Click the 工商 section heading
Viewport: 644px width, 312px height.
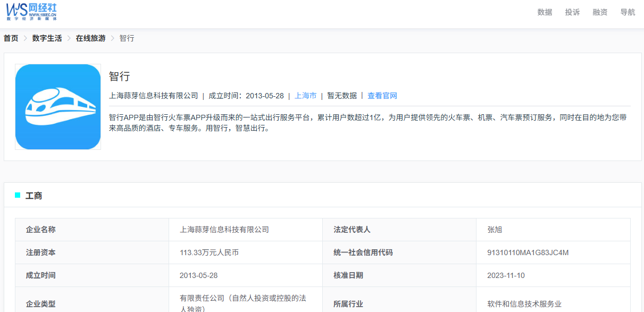(34, 196)
